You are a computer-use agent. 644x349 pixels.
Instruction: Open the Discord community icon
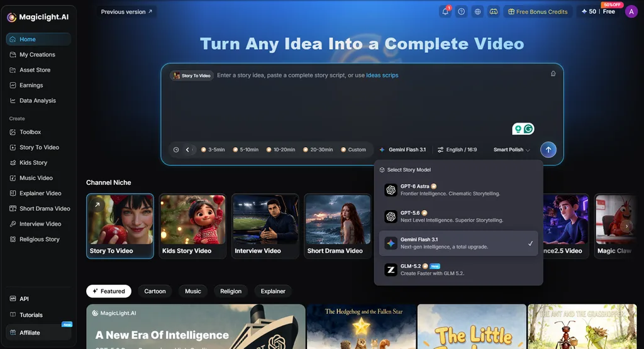coord(493,11)
